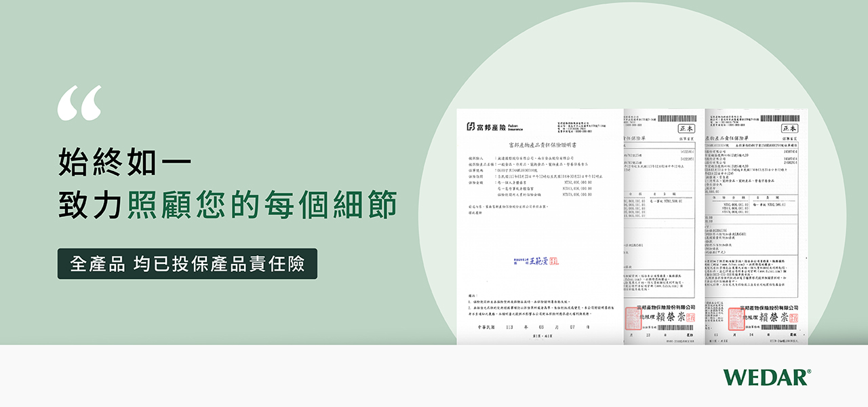The image size is (868, 407).
Task: Click the barcode atop the rightmost document
Action: tap(780, 118)
